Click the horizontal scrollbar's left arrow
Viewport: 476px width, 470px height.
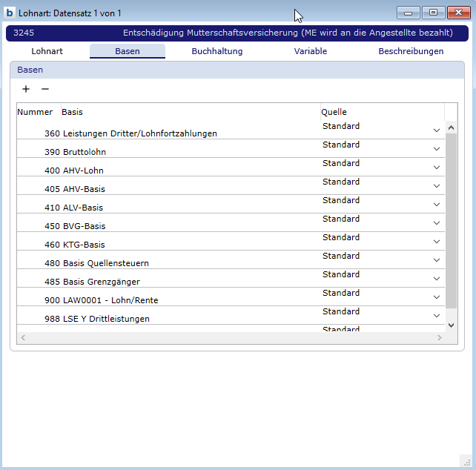click(23, 337)
